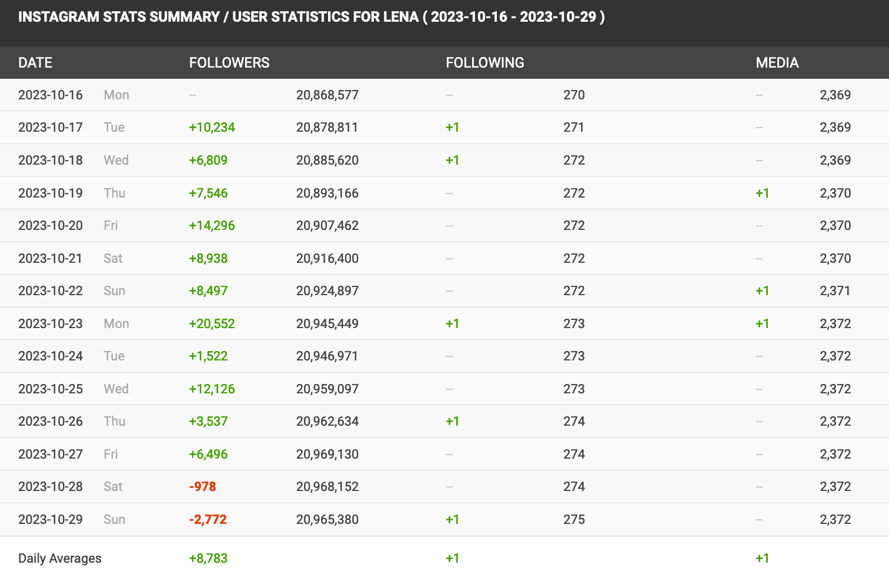Select follower total 20,945,449

(x=327, y=324)
